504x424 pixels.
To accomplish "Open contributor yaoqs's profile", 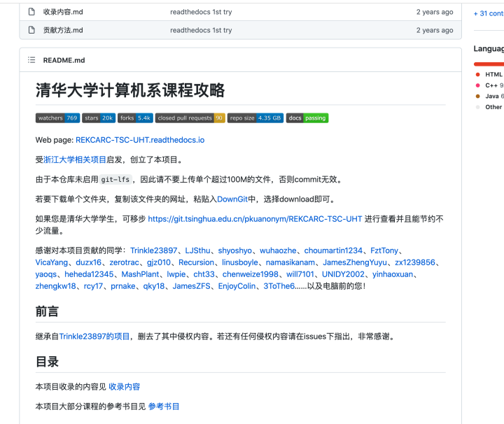I will pyautogui.click(x=46, y=274).
